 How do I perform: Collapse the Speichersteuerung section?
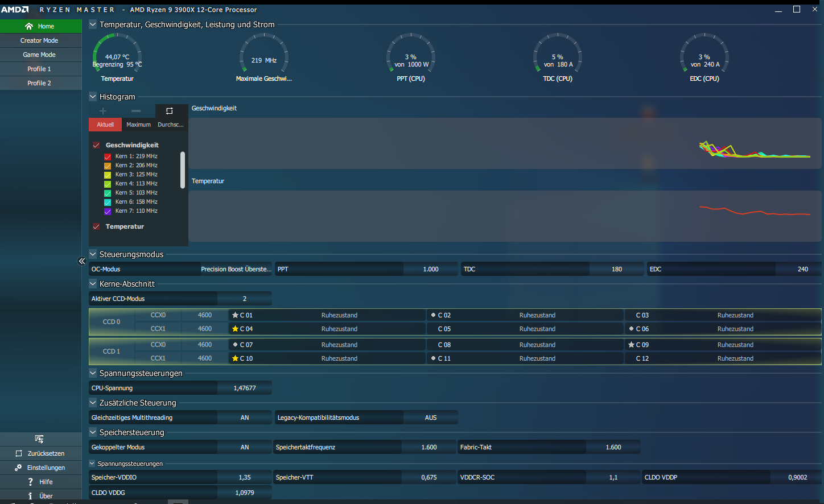pos(93,432)
